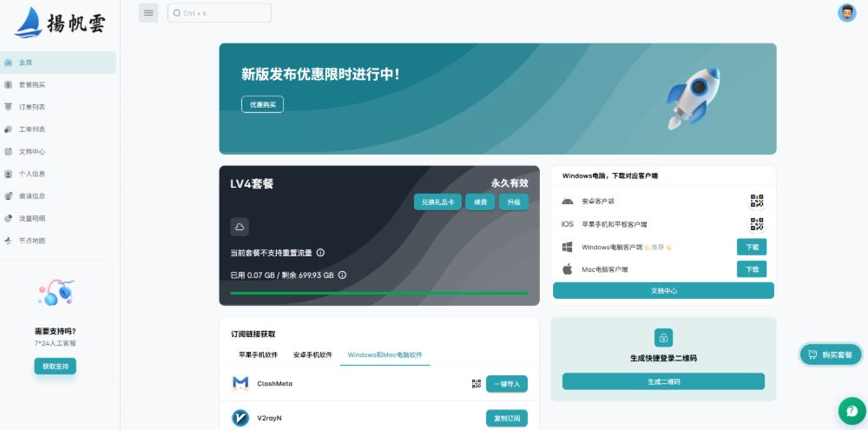Click the rocket banner illustration

tap(693, 98)
